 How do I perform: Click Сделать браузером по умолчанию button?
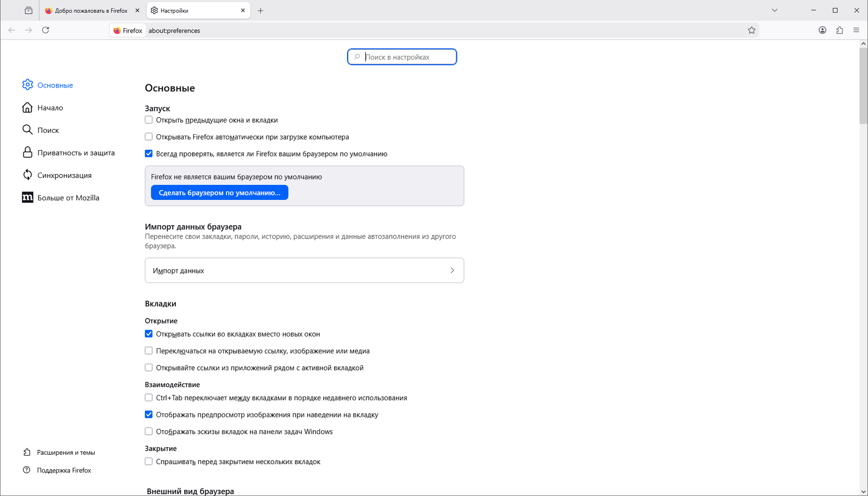pos(219,193)
